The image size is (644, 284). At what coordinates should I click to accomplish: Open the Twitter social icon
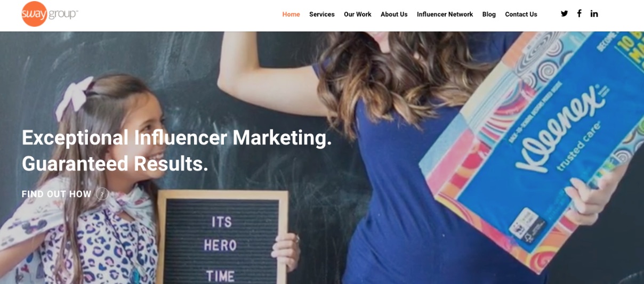[564, 14]
